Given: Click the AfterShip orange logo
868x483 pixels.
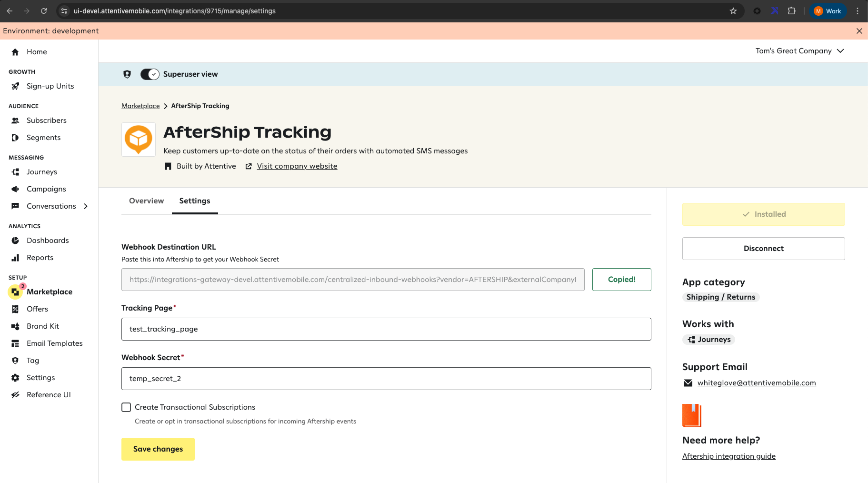Looking at the screenshot, I should pyautogui.click(x=139, y=140).
